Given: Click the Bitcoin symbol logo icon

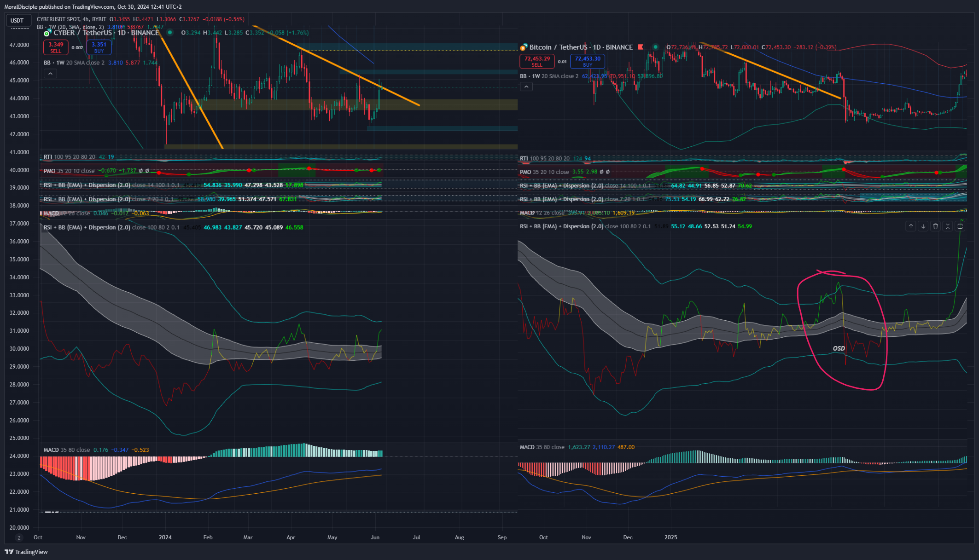Looking at the screenshot, I should 524,47.
